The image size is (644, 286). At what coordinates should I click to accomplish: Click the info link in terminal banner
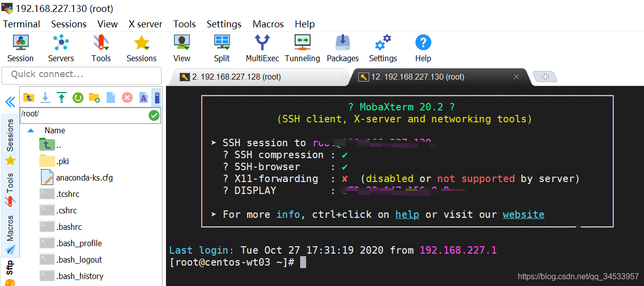tap(288, 214)
